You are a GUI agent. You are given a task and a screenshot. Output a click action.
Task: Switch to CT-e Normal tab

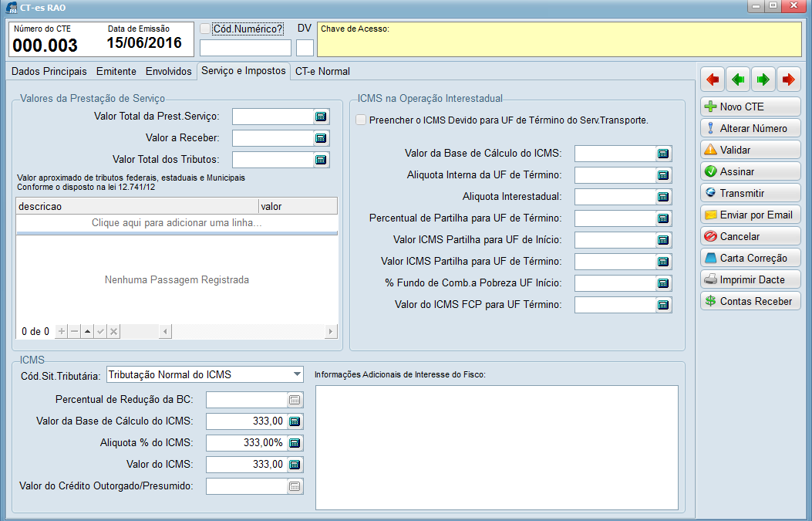(x=322, y=72)
